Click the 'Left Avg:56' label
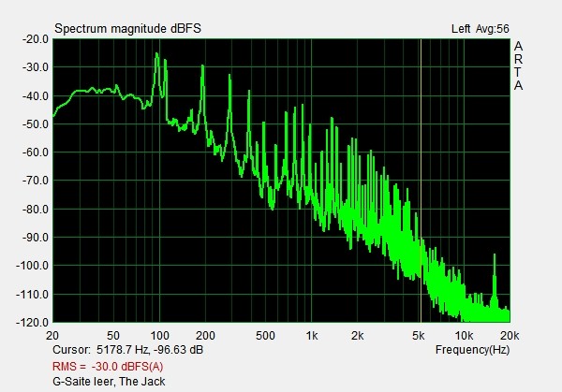The width and height of the screenshot is (562, 392). click(x=481, y=29)
